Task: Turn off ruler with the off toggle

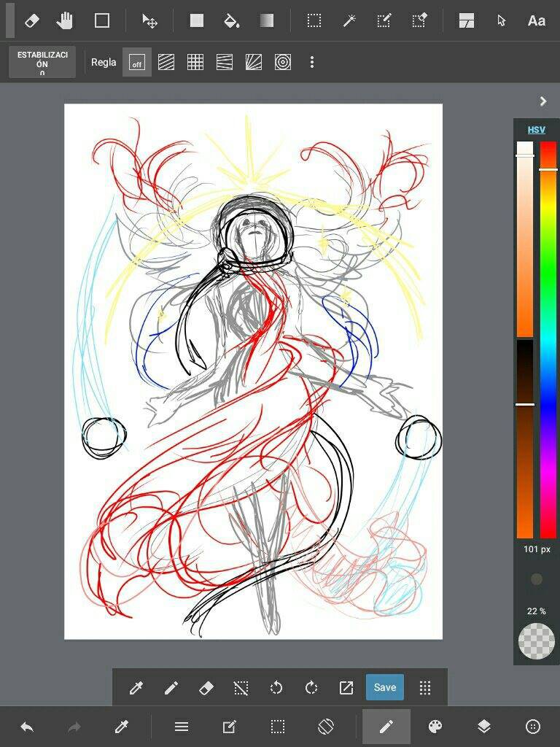Action: click(136, 63)
